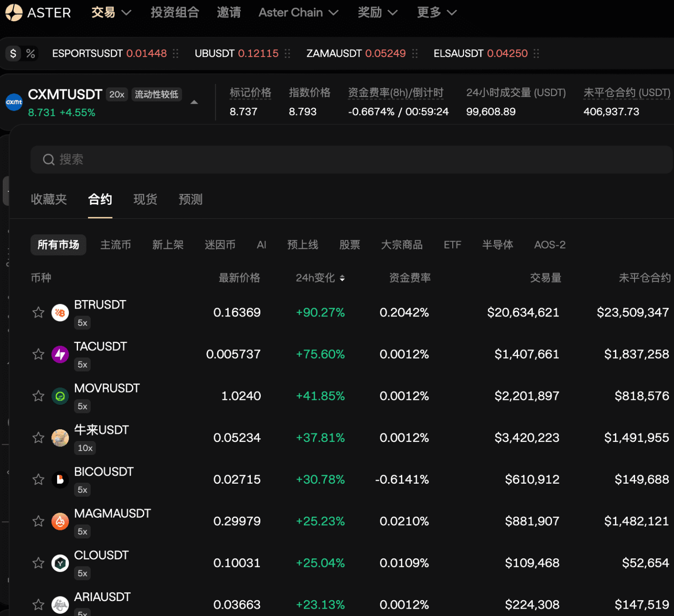Image resolution: width=674 pixels, height=616 pixels.
Task: Click drag handle next to UBUSDT ticker
Action: point(287,53)
